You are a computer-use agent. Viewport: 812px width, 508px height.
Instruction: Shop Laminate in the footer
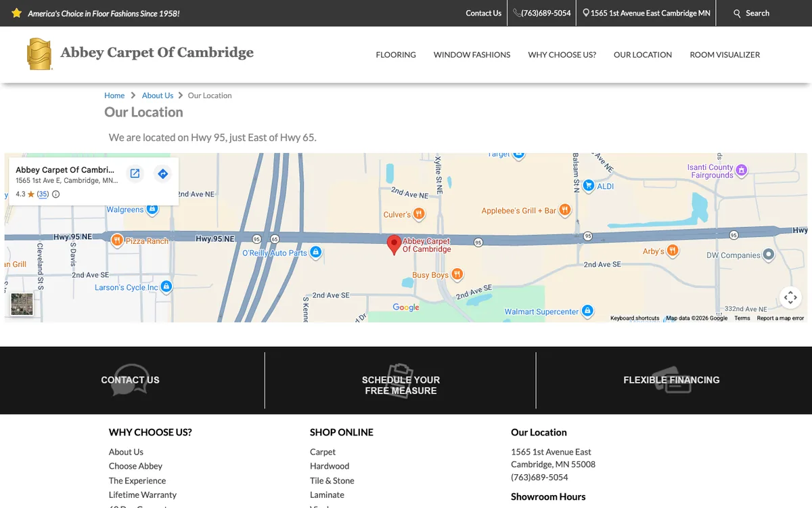[x=327, y=494]
